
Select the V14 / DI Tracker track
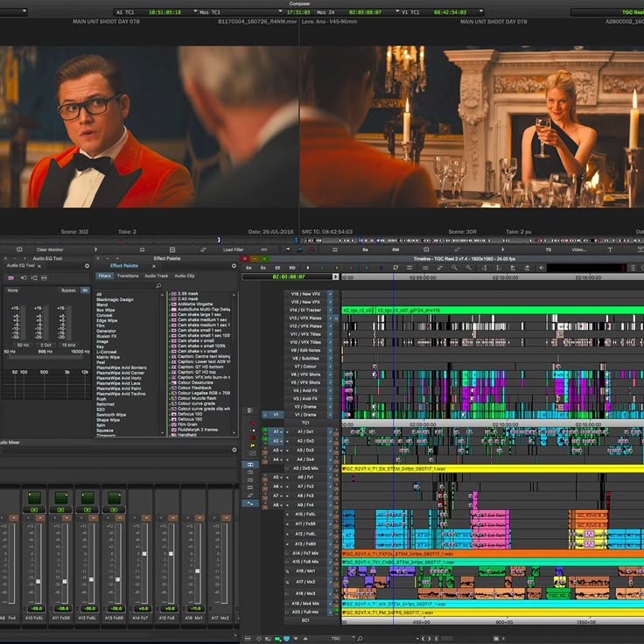pos(305,310)
